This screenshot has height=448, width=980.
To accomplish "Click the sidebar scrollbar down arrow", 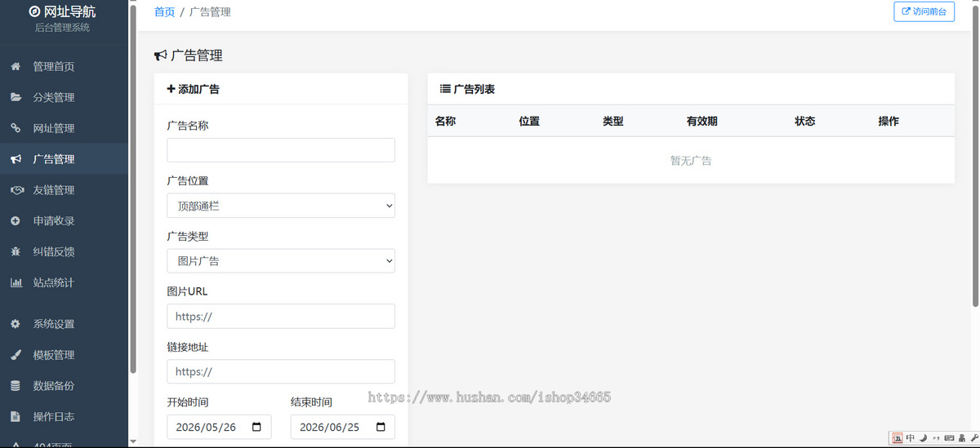I will point(133,442).
